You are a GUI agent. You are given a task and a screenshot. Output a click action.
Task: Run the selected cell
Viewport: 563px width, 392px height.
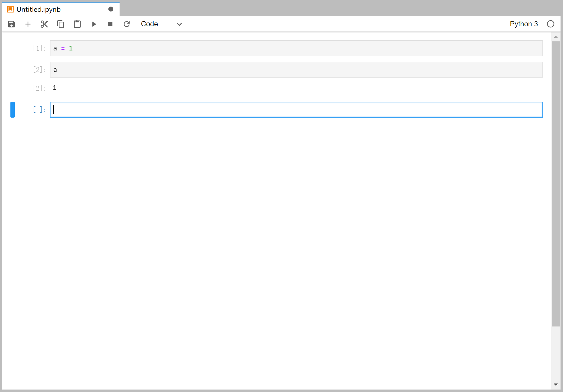coord(94,24)
